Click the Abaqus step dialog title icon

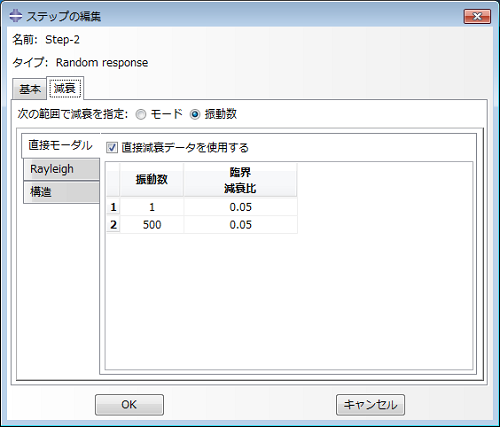[x=15, y=16]
